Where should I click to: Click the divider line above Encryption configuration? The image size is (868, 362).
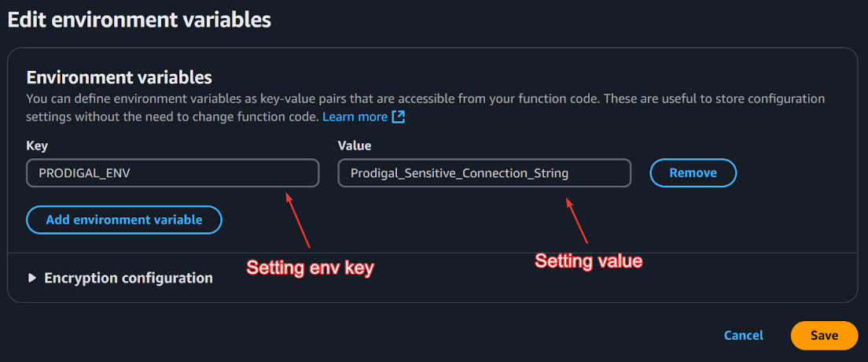pyautogui.click(x=432, y=253)
